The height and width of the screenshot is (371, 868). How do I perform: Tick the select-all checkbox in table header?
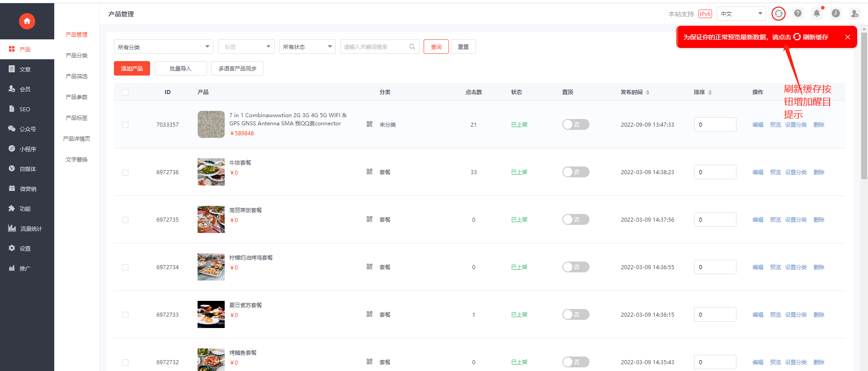(x=125, y=92)
